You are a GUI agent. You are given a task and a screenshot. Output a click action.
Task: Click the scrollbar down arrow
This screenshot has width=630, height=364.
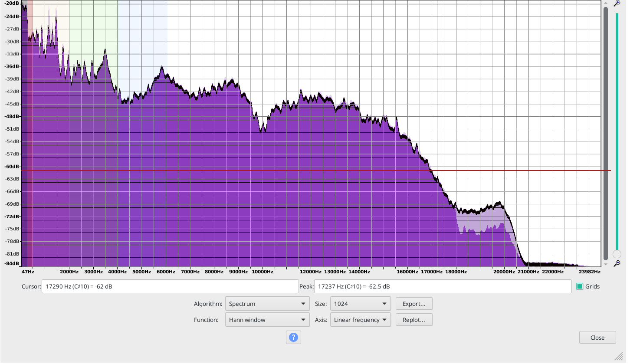pyautogui.click(x=606, y=264)
